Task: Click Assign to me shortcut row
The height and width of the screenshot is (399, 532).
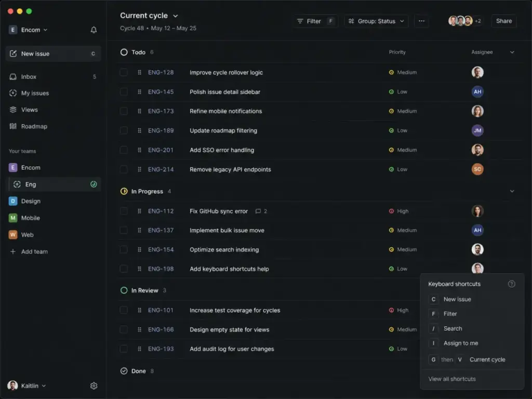Action: click(x=472, y=343)
